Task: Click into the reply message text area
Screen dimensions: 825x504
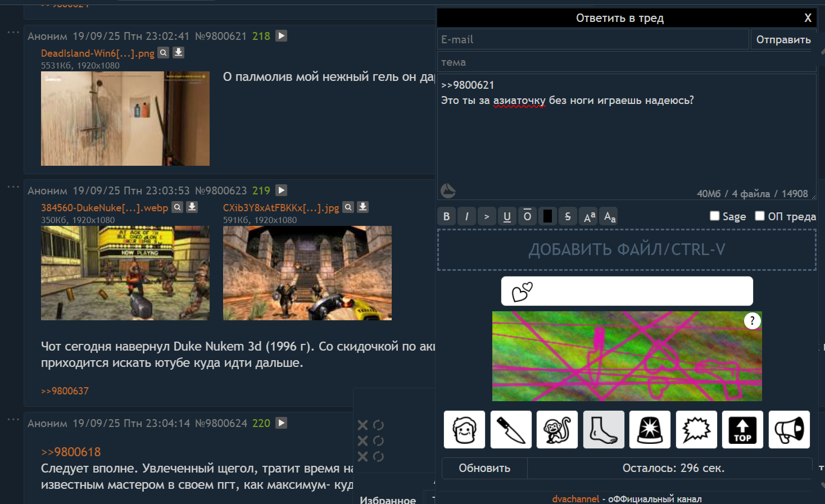Action: (627, 137)
